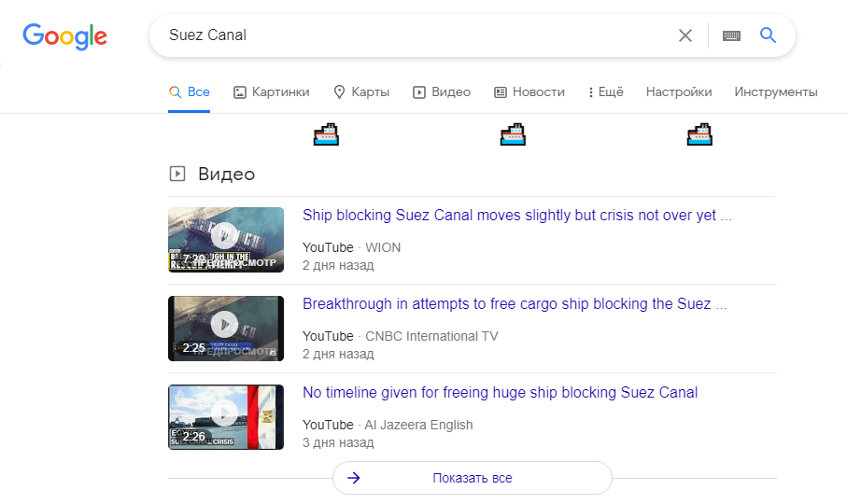Click the rightmost ship emoji

coord(699,135)
